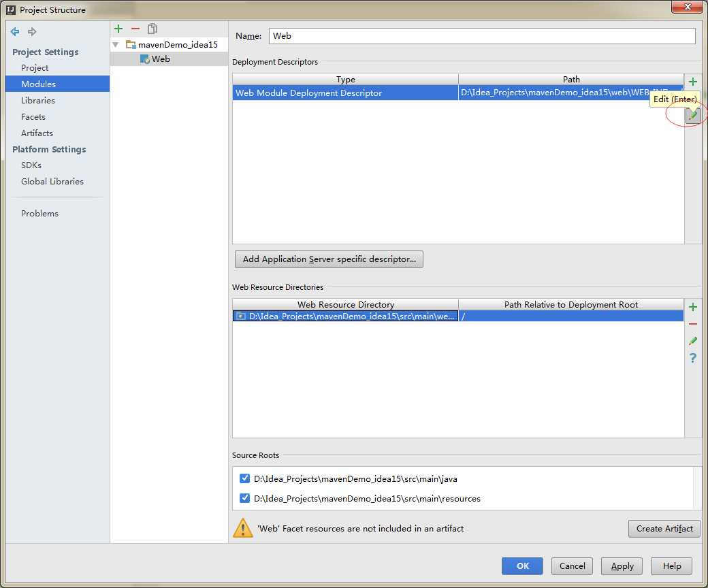Image resolution: width=708 pixels, height=588 pixels.
Task: Edit the web resource directory with the pencil icon
Action: pos(692,341)
